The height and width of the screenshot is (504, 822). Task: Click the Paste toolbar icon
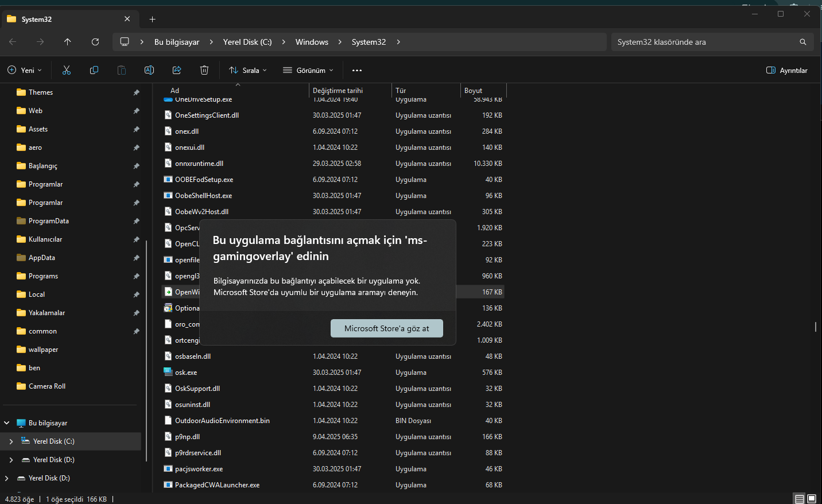pos(122,70)
